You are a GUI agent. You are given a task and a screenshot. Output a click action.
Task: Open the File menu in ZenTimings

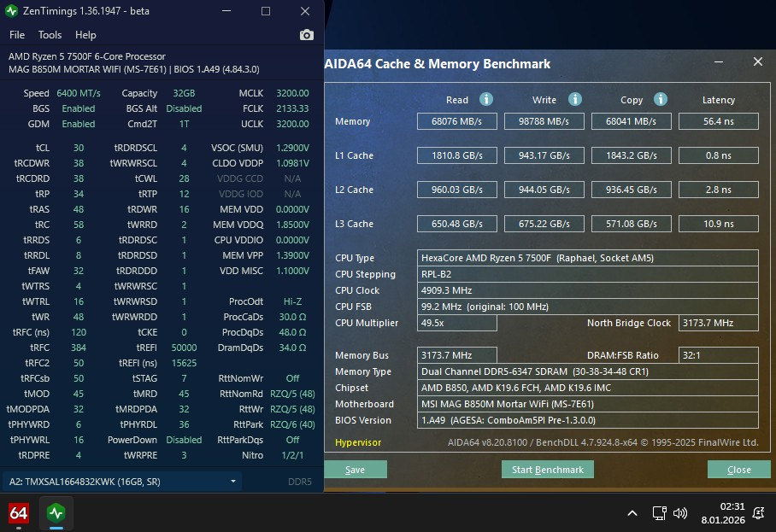pos(17,35)
